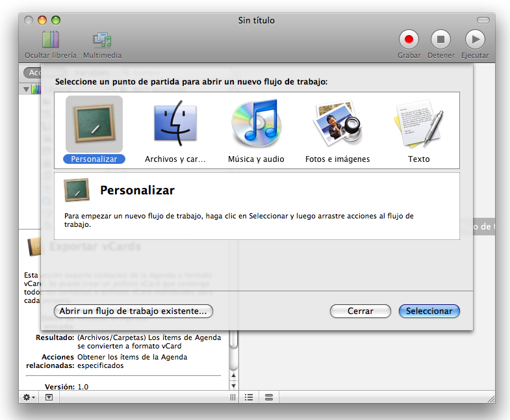Click the Personalizar label under the chalkboard

coord(94,159)
